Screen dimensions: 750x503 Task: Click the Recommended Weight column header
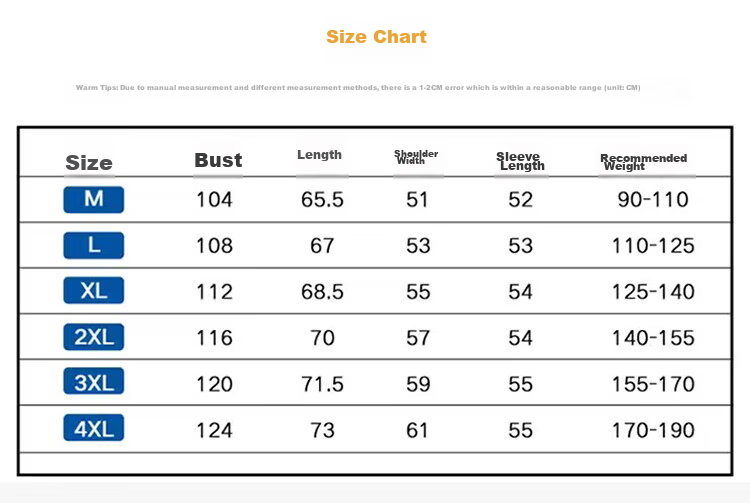(644, 162)
